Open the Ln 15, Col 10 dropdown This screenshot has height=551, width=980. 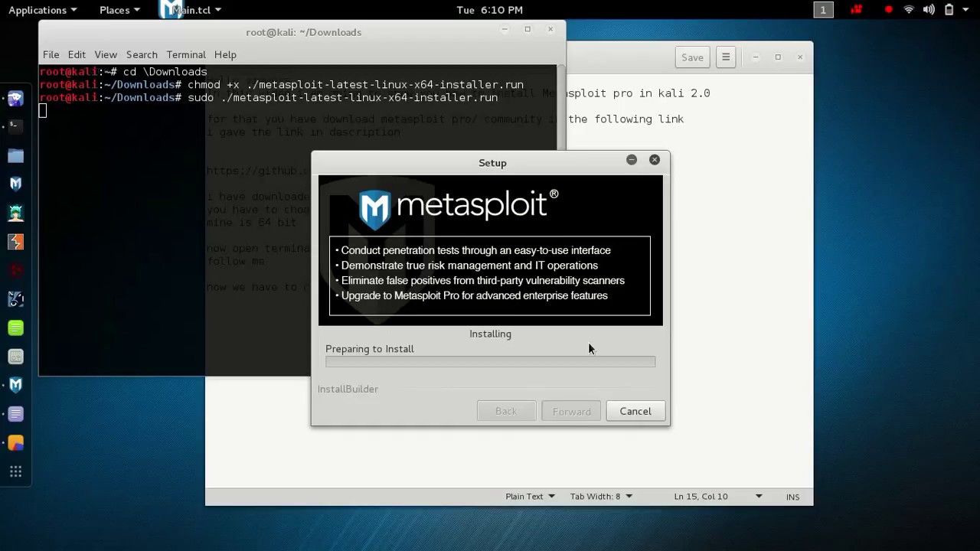(x=718, y=496)
